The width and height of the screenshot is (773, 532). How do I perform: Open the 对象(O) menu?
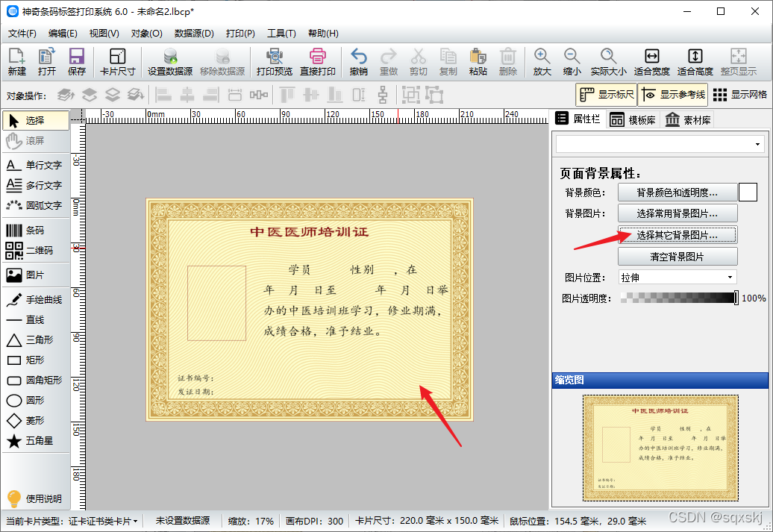pos(146,34)
